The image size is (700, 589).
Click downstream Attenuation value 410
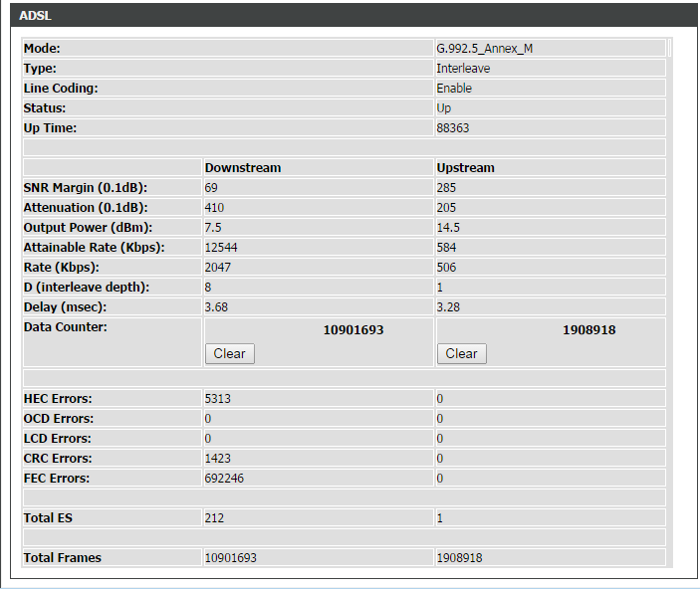pos(214,208)
